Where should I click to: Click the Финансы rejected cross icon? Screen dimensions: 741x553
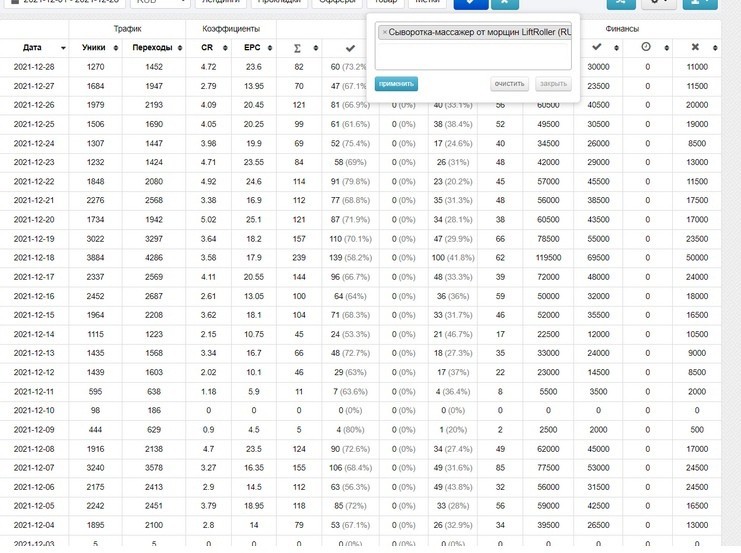[x=695, y=47]
